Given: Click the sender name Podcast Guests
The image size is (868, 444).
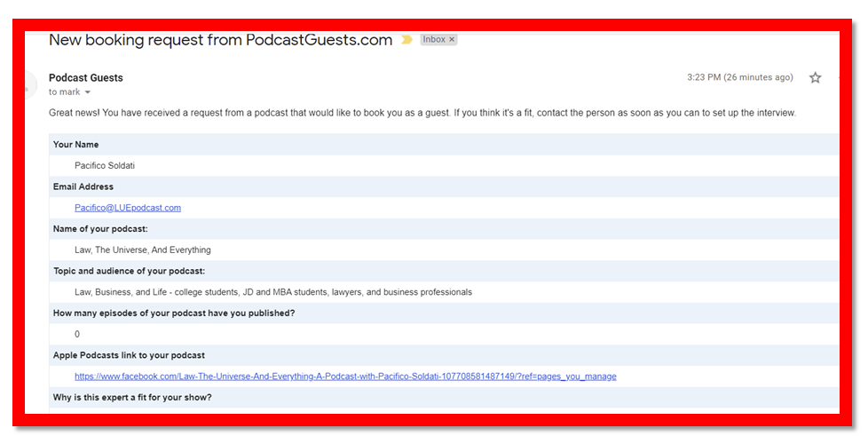Looking at the screenshot, I should click(x=85, y=78).
